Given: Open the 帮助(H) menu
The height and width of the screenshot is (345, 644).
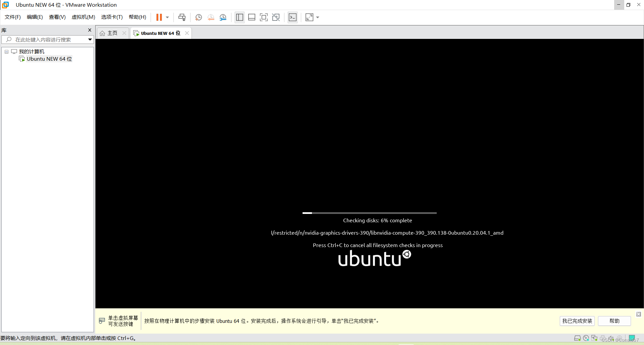Looking at the screenshot, I should click(138, 17).
